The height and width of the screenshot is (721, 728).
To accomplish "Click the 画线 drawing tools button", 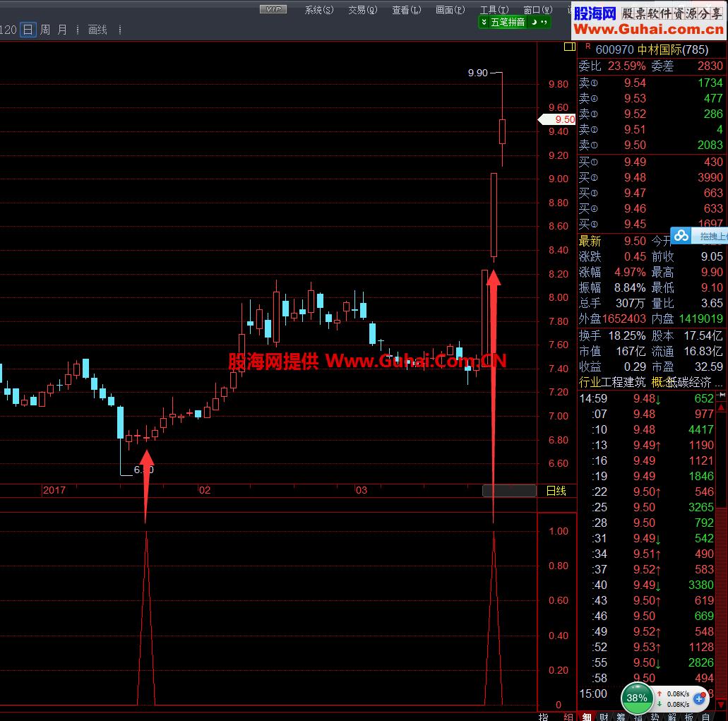I will click(x=97, y=30).
